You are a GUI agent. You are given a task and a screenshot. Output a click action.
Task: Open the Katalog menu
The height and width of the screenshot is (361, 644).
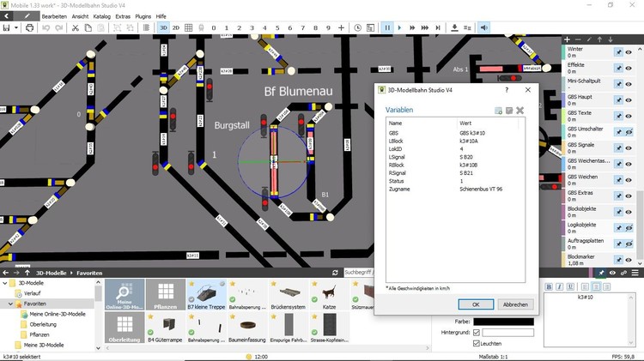[x=101, y=16]
